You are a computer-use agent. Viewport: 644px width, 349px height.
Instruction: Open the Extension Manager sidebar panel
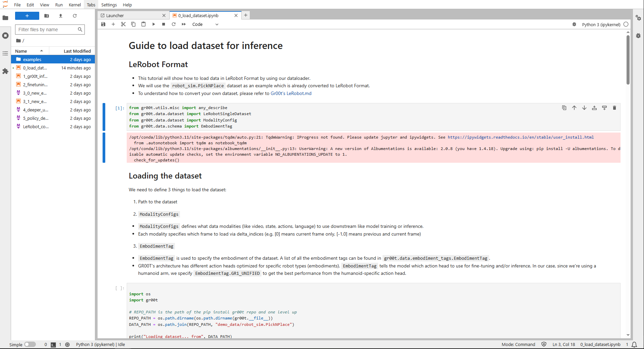(5, 71)
